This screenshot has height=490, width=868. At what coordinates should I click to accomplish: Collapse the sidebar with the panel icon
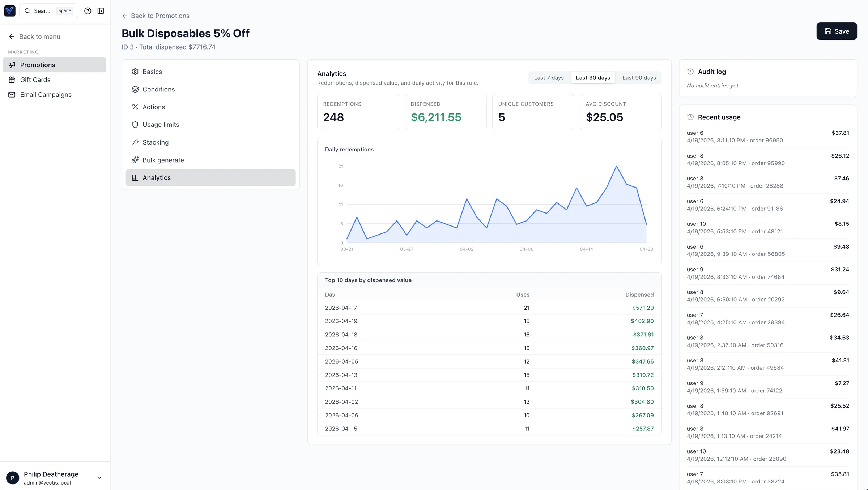[x=101, y=11]
